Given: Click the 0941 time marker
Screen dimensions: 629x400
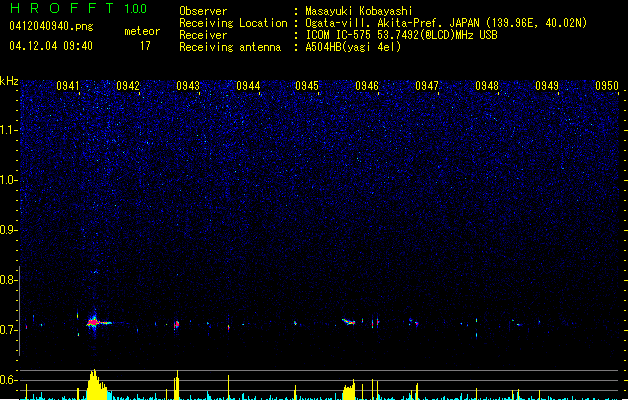Looking at the screenshot, I should pos(68,86).
